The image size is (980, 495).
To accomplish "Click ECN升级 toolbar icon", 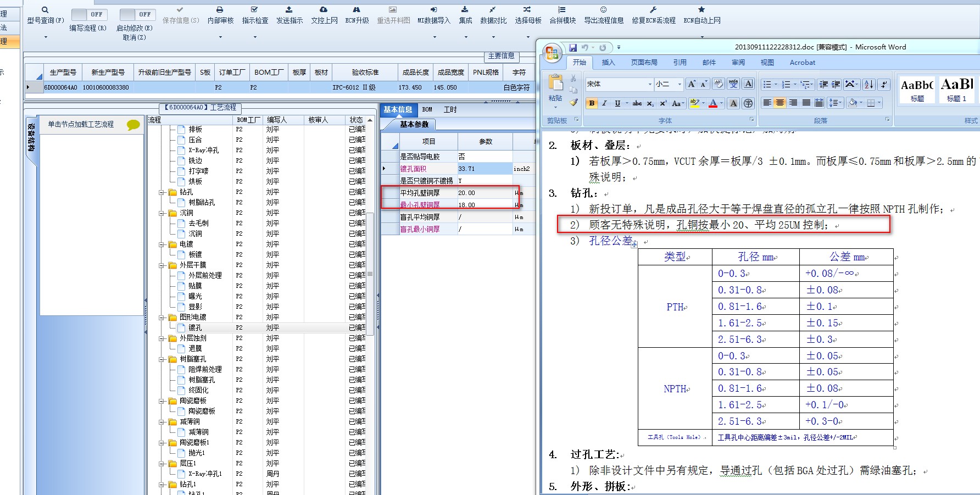I will (x=357, y=10).
